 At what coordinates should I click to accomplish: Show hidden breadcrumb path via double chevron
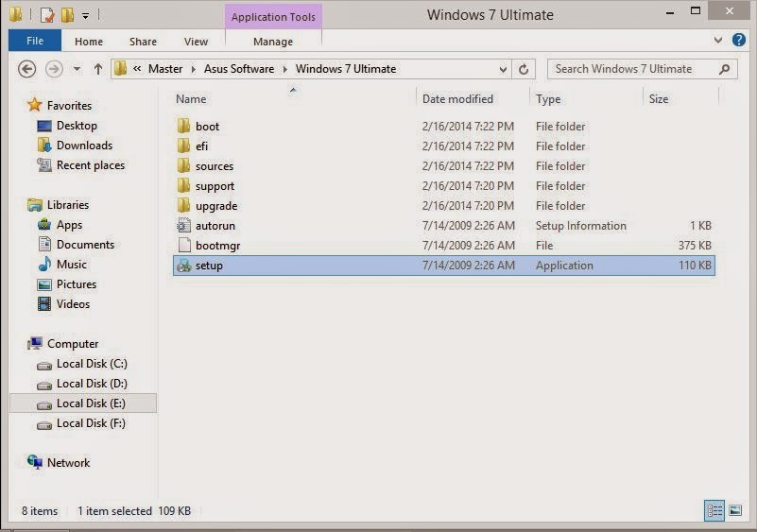point(137,69)
